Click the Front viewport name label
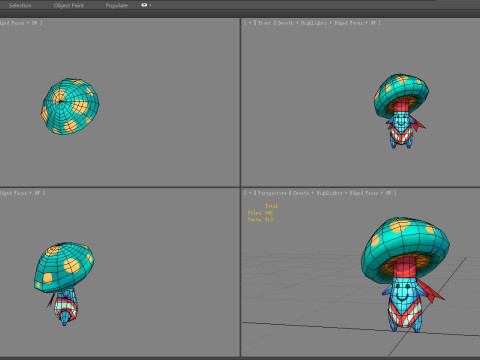480x360 pixels. coord(264,23)
